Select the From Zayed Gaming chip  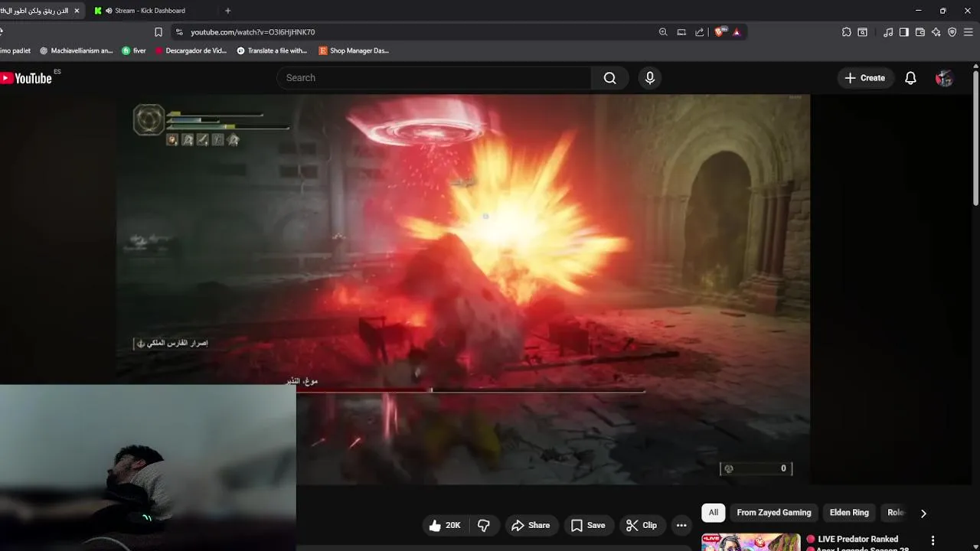(x=774, y=513)
